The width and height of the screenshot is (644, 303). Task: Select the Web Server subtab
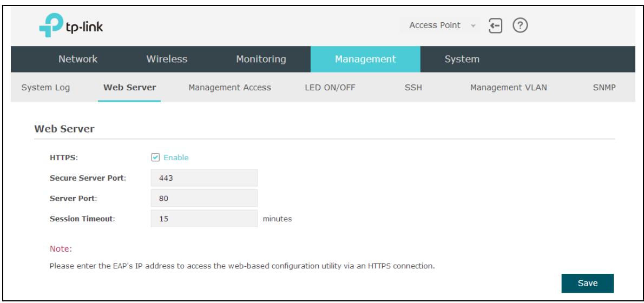click(129, 88)
